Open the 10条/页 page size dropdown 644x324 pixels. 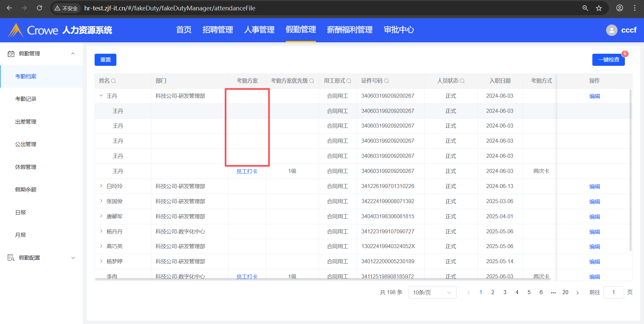coord(432,292)
